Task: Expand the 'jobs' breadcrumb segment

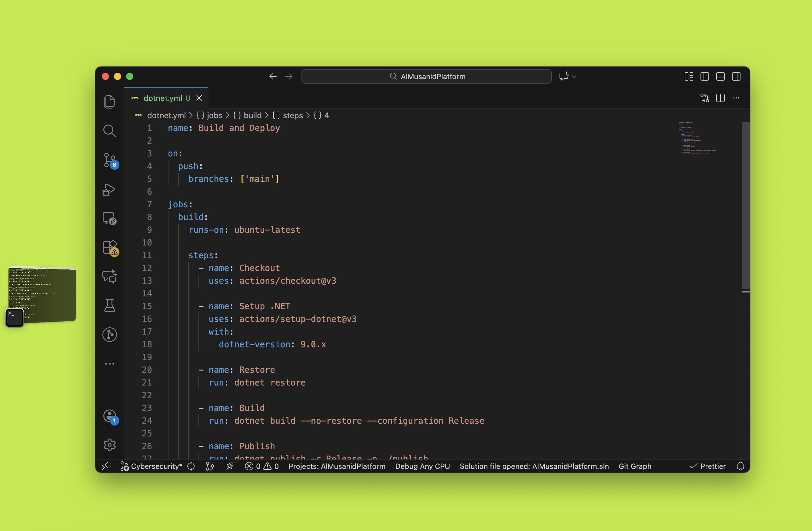Action: (214, 115)
